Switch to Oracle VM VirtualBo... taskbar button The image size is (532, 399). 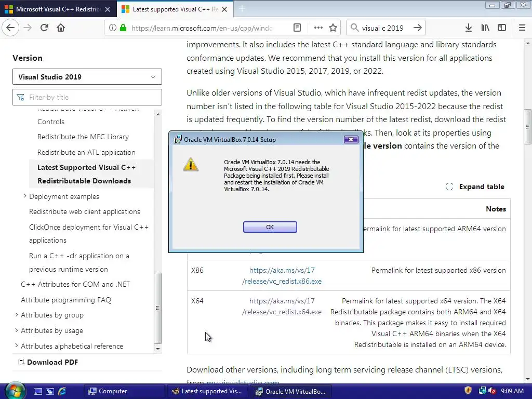[291, 391]
